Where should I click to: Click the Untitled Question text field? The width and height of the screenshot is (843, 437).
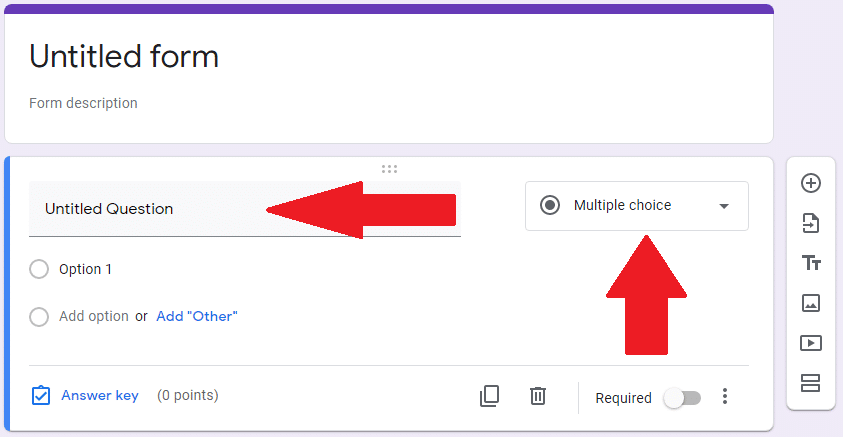point(150,209)
